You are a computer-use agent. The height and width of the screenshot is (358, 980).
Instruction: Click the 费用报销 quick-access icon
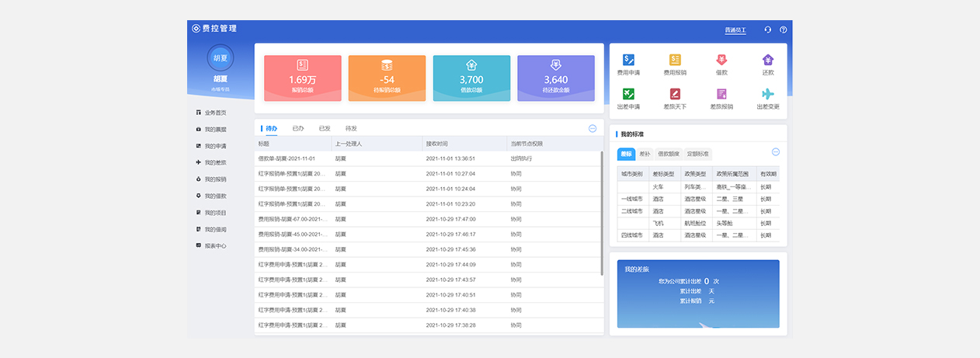point(675,60)
